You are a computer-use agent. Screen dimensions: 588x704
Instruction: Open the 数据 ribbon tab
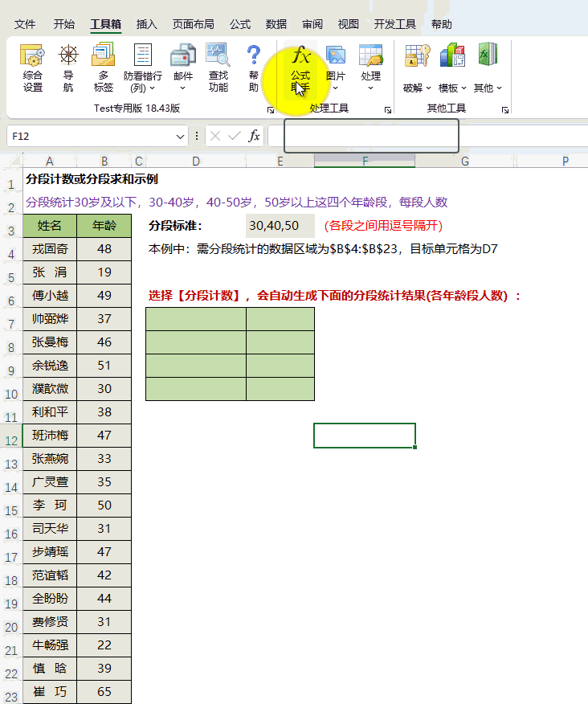pyautogui.click(x=276, y=24)
